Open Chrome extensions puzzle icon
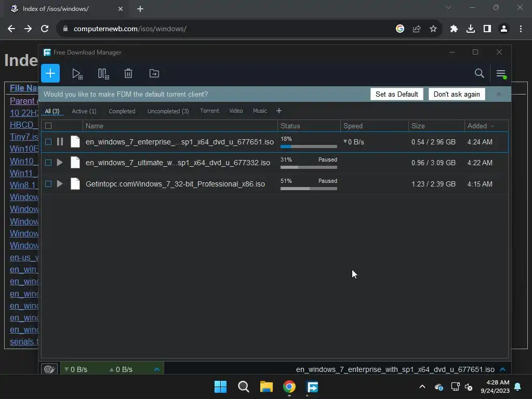 pos(454,29)
